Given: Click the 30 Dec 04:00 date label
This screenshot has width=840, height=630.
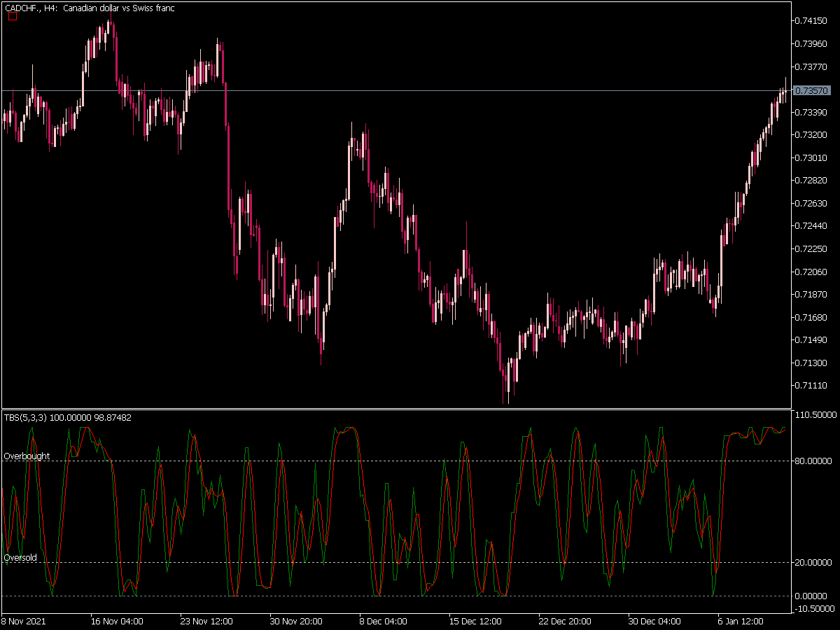Looking at the screenshot, I should [654, 621].
